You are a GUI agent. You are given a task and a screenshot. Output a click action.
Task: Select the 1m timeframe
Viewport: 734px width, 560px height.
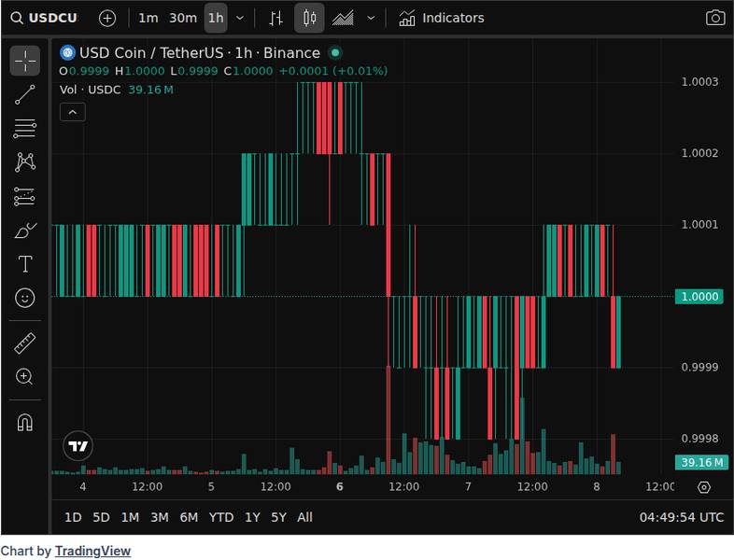(148, 19)
